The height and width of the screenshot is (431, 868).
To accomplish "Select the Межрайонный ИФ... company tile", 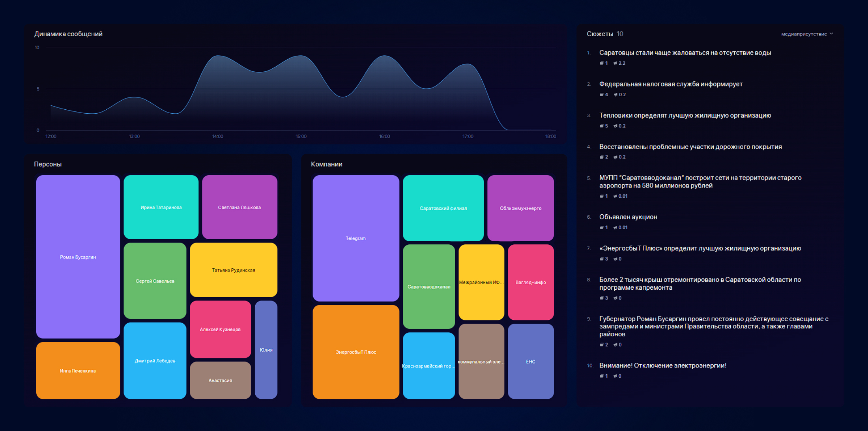I will point(481,282).
